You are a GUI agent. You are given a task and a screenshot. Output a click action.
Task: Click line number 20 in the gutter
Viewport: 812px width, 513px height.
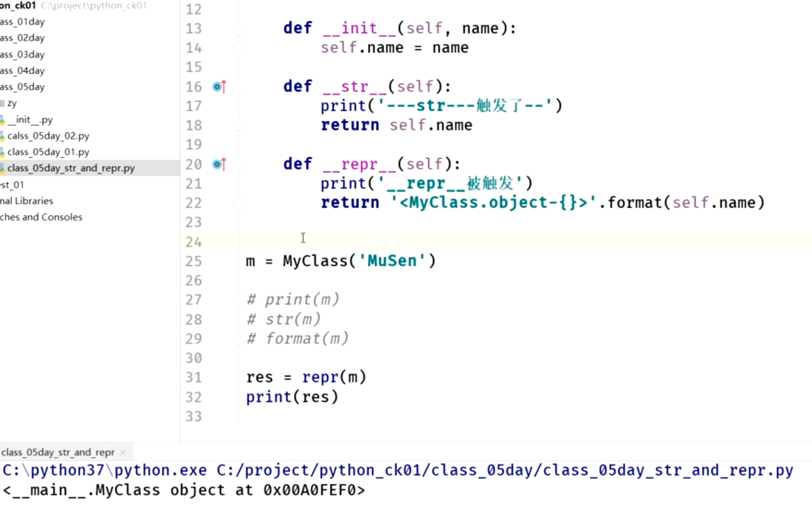coord(193,164)
